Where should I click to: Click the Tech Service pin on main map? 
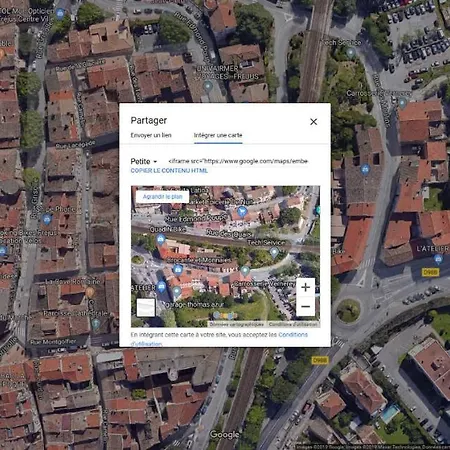tap(351, 53)
